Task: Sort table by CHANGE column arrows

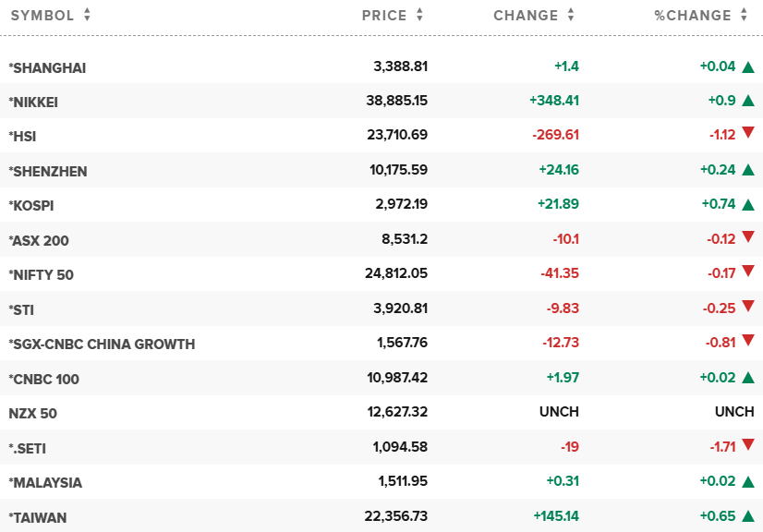Action: [571, 15]
